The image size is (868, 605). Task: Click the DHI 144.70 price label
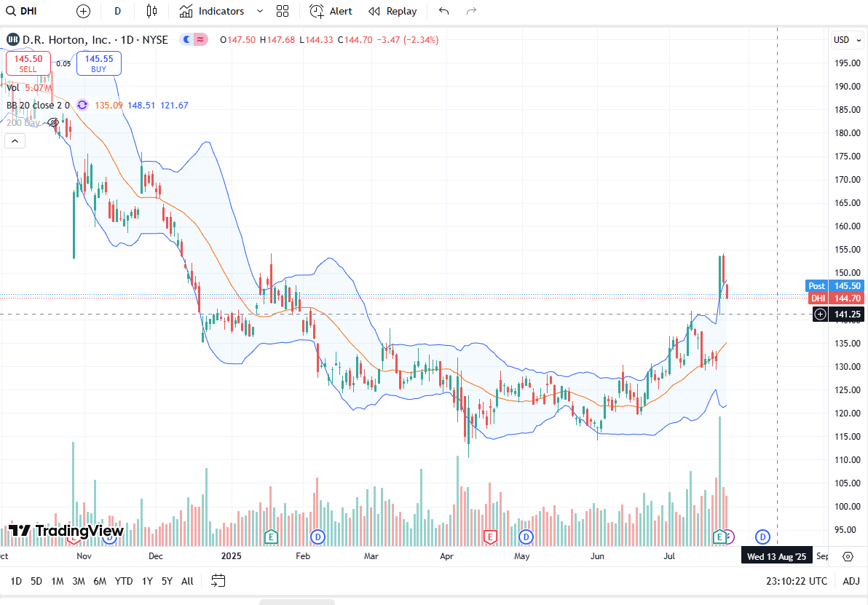pyautogui.click(x=835, y=298)
